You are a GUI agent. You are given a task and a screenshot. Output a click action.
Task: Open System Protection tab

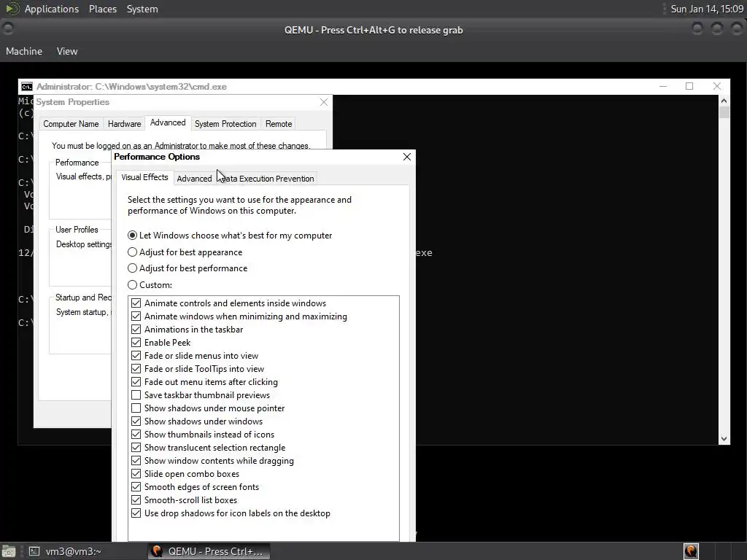[x=225, y=124]
